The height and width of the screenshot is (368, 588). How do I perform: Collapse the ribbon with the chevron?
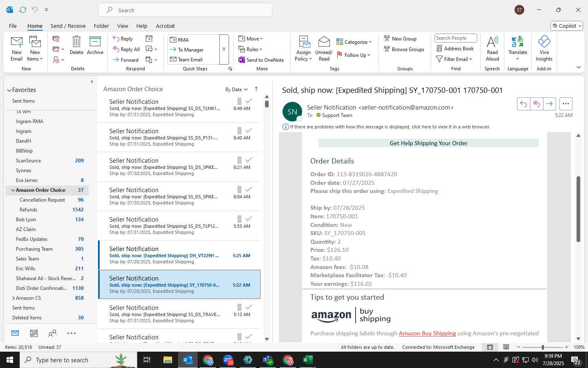(579, 67)
